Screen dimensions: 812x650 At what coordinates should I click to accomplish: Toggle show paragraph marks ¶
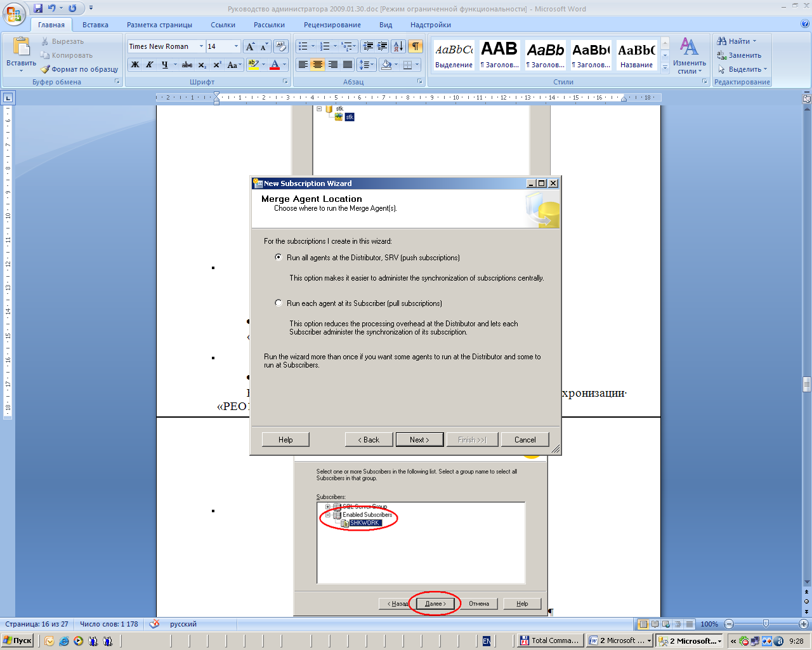click(416, 46)
